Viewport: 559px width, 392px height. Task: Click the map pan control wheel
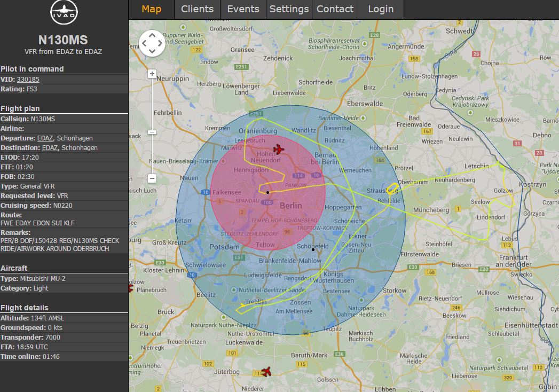[152, 43]
